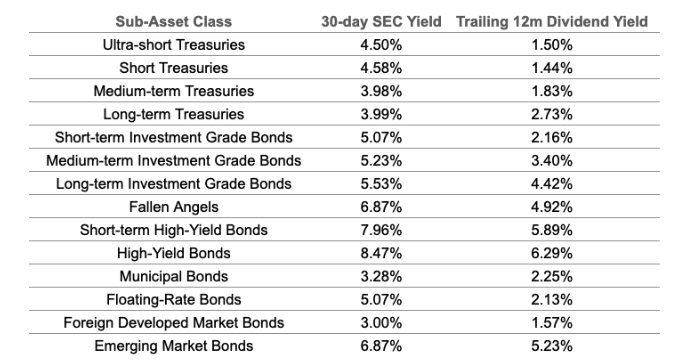Click the 8.47% High-Yield Bonds SEC yield
The height and width of the screenshot is (363, 674).
tap(381, 253)
